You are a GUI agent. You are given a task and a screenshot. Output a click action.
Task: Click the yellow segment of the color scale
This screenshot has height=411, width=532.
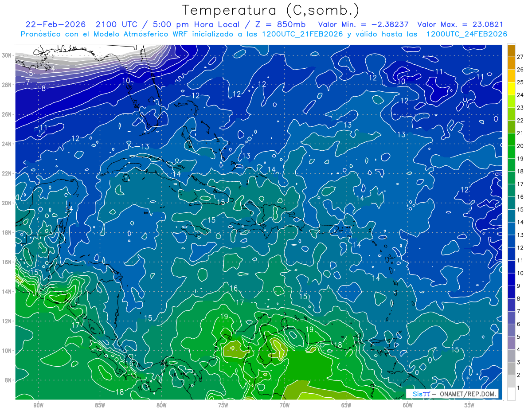(x=511, y=89)
